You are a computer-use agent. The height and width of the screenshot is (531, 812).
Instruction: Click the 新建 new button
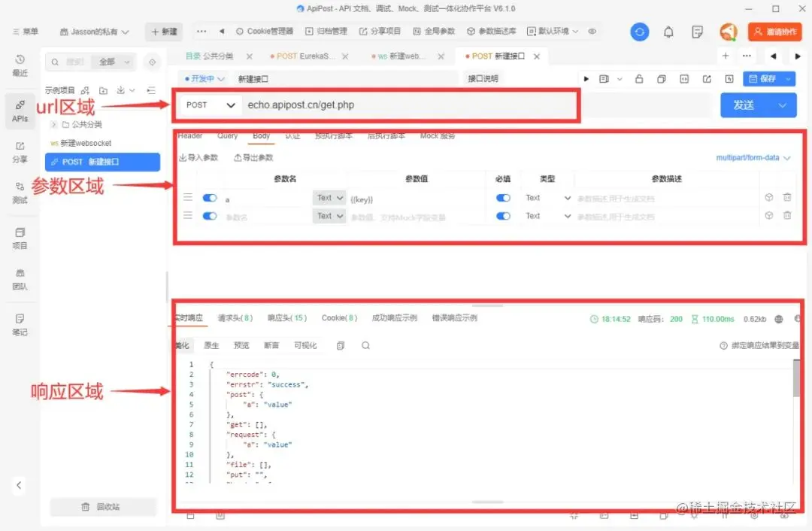[164, 32]
